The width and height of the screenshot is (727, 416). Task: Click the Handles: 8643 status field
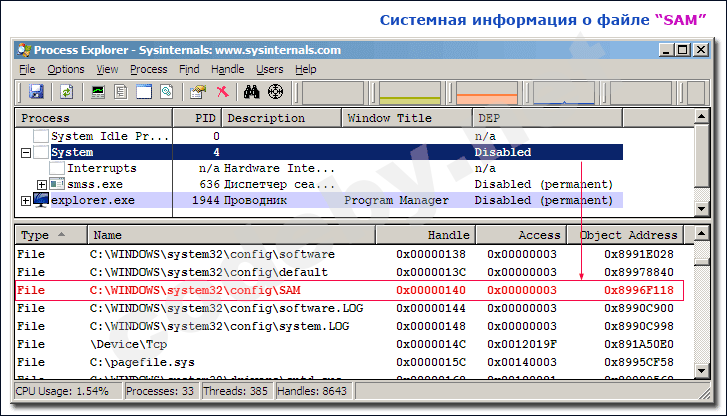[315, 391]
